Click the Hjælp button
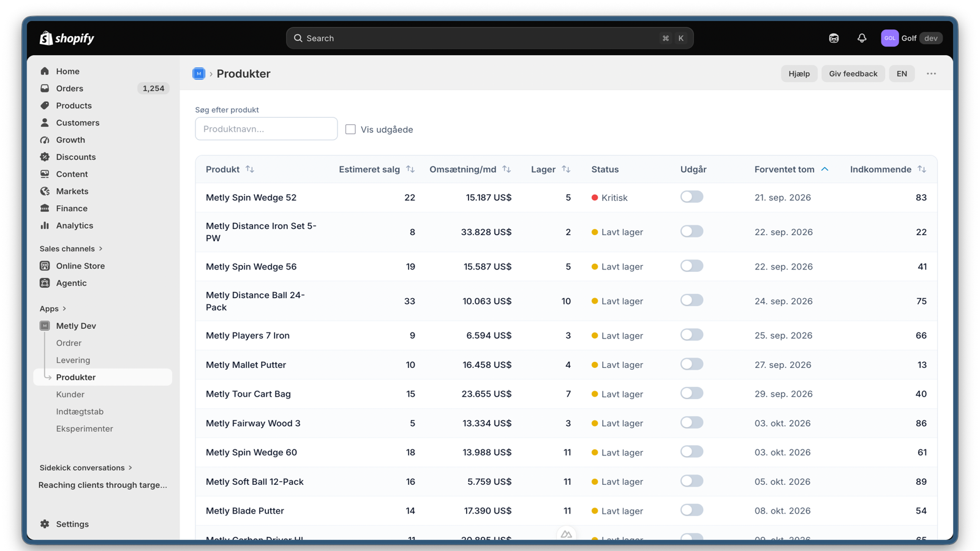980x551 pixels. (799, 73)
